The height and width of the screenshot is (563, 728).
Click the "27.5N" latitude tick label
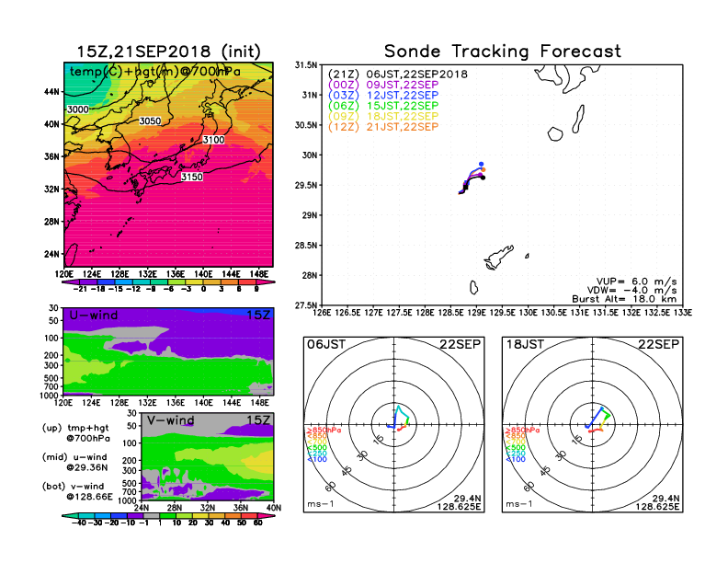point(305,305)
